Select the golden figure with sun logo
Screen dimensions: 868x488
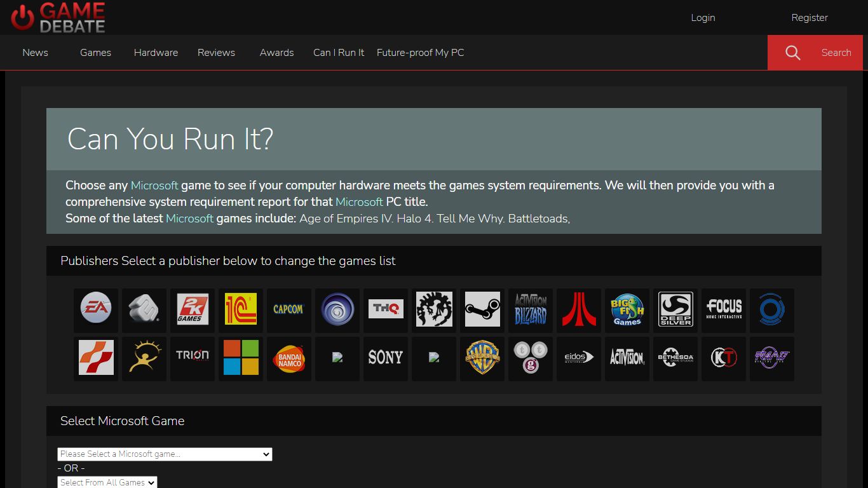coord(144,358)
